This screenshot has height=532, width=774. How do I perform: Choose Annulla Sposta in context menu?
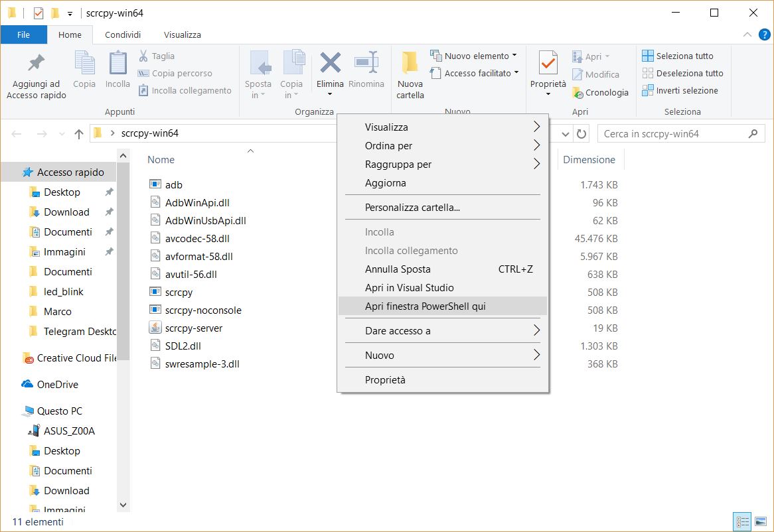(443, 269)
